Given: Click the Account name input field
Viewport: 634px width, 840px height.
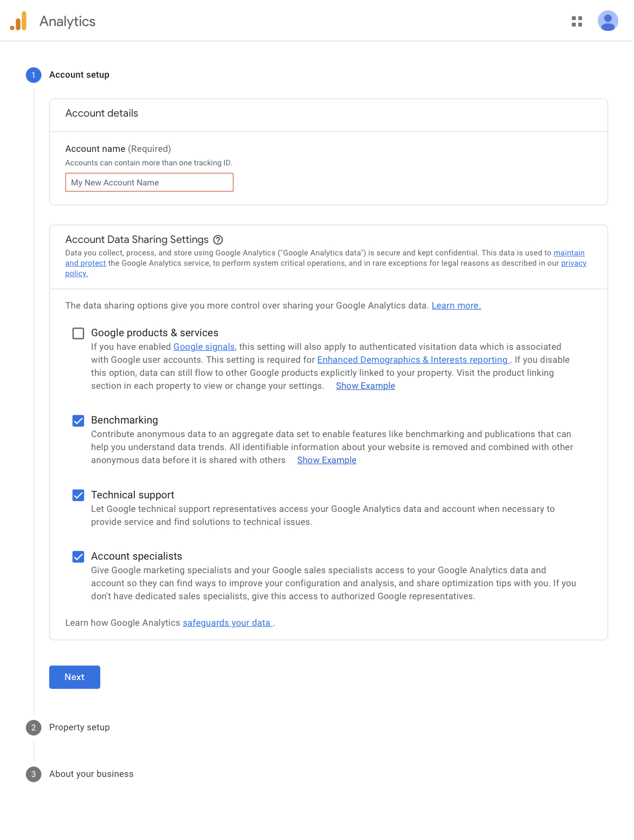Looking at the screenshot, I should click(x=149, y=183).
